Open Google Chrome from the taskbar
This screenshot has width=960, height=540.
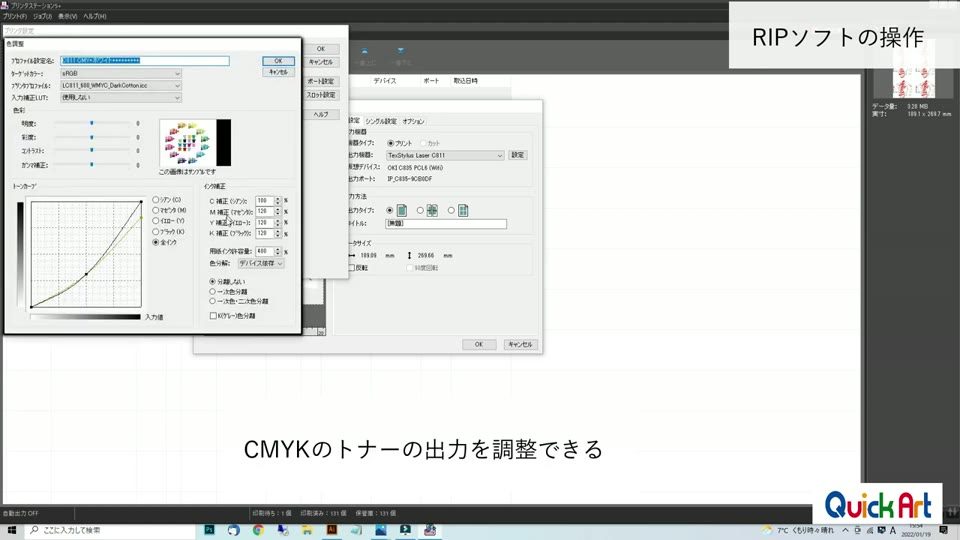coord(258,530)
